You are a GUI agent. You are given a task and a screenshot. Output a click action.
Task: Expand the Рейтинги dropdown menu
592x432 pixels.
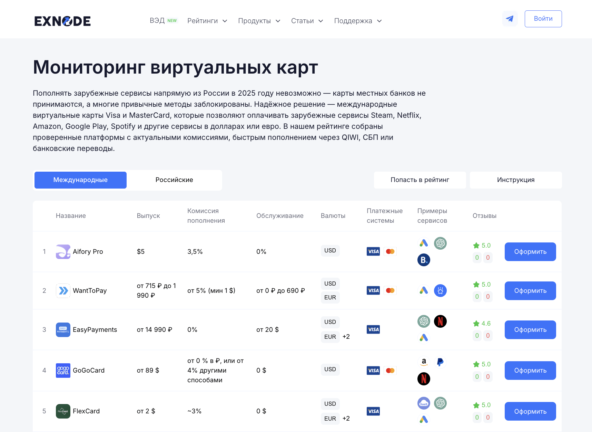207,21
